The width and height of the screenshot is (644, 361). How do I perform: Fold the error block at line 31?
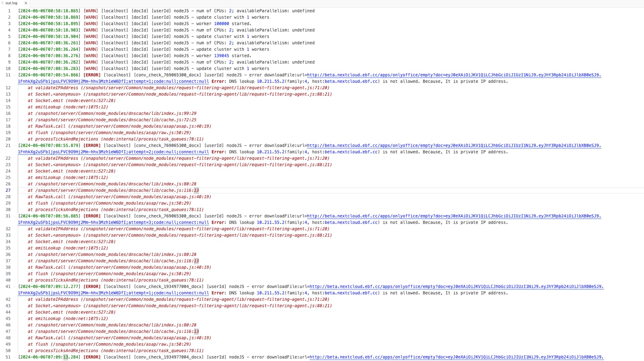(x=14, y=216)
